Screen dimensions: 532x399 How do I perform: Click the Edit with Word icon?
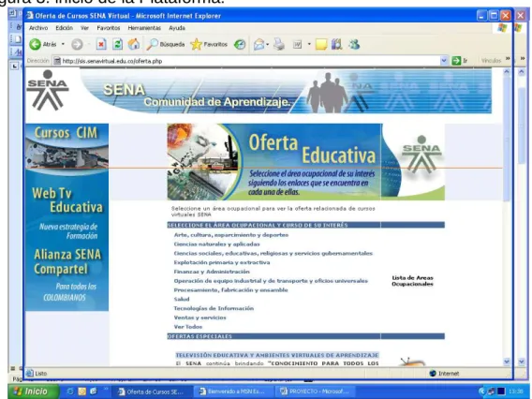(x=297, y=44)
